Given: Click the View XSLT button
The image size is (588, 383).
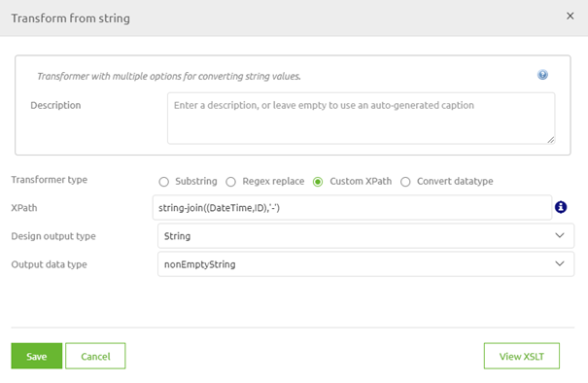Looking at the screenshot, I should tap(522, 356).
